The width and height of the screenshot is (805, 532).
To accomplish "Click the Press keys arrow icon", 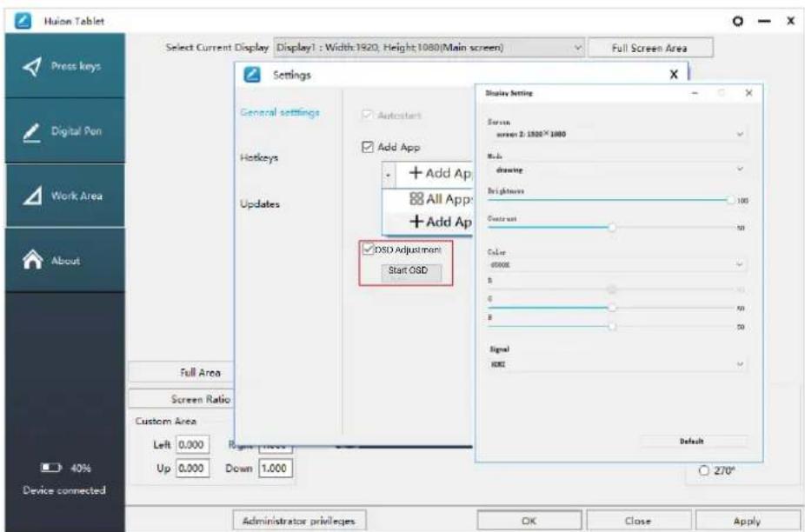I will 32,66.
